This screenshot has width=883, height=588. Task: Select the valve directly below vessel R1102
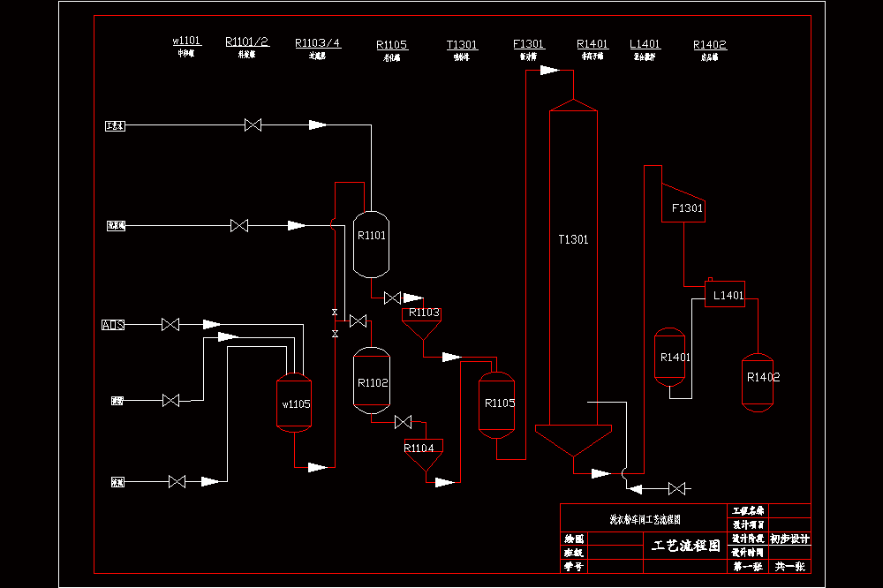(404, 422)
